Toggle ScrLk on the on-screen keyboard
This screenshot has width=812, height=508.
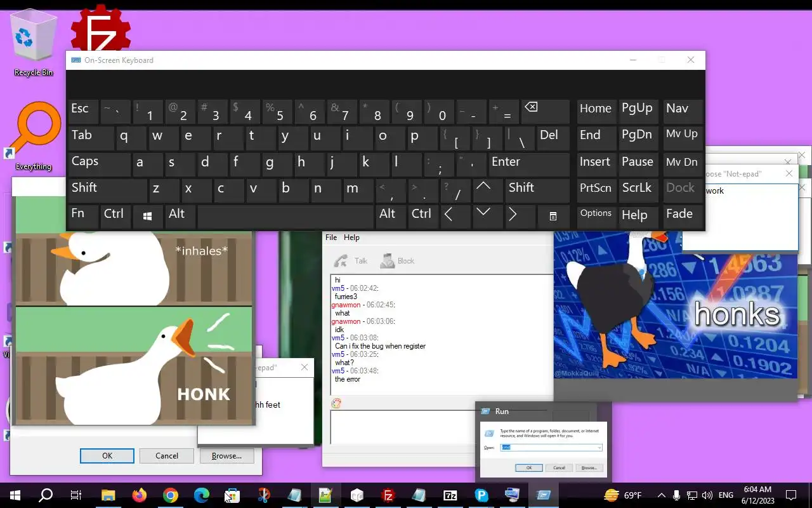639,189
